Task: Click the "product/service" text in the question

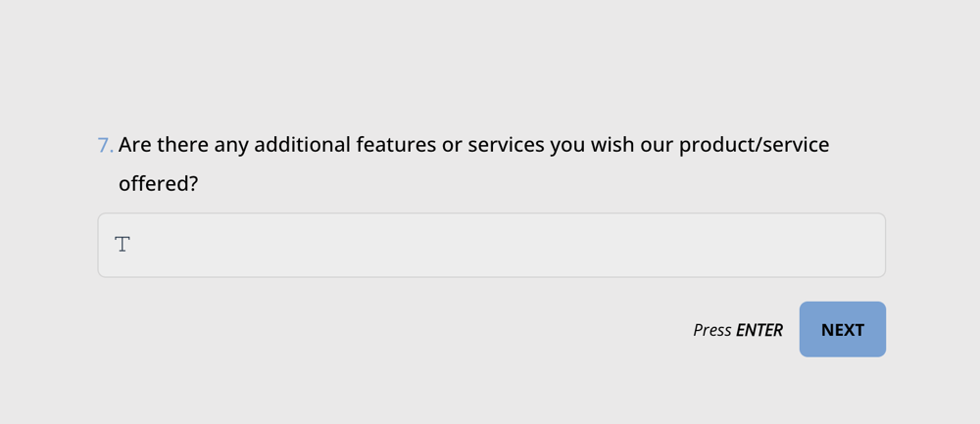Action: point(754,145)
